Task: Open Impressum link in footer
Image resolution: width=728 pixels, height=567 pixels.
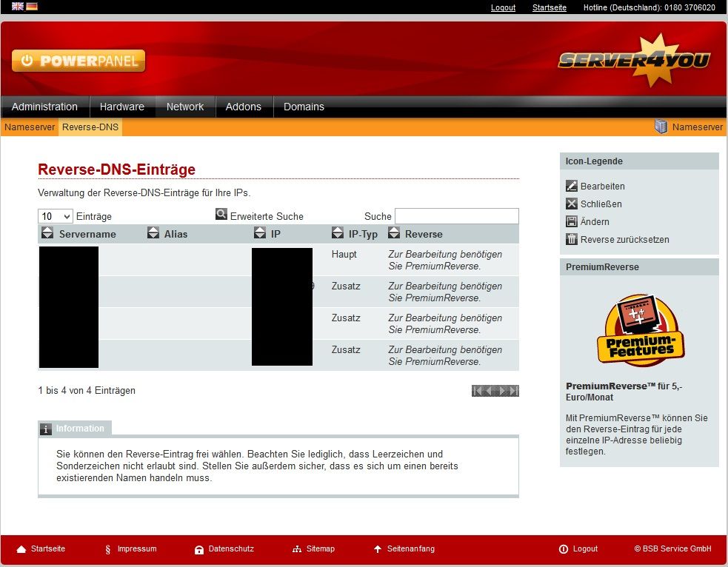Action: tap(136, 549)
